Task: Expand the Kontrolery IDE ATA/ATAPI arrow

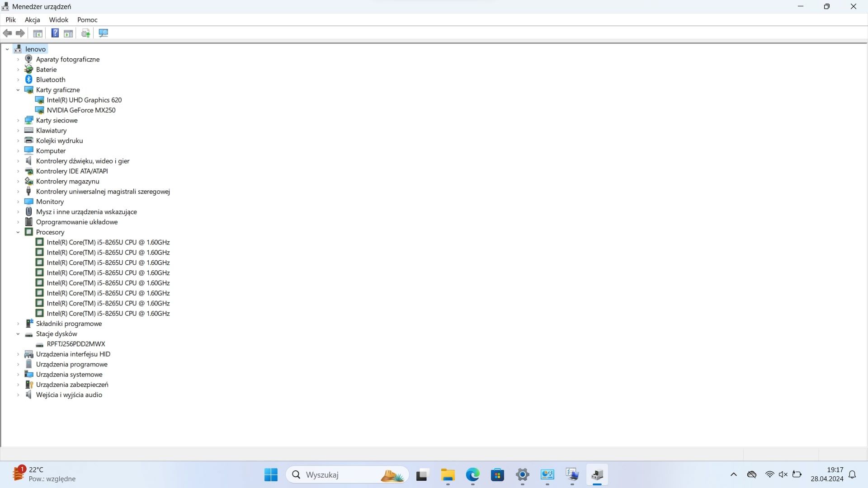Action: point(18,171)
